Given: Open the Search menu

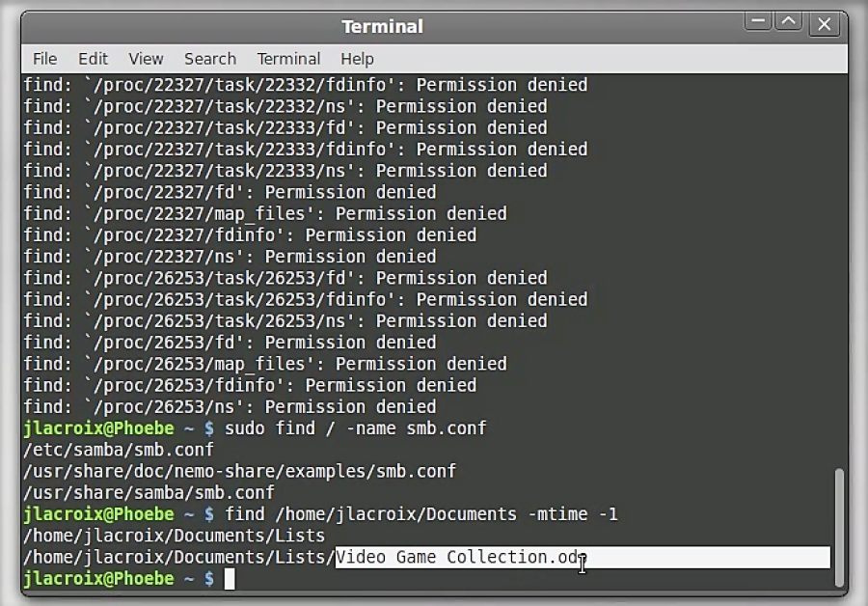Looking at the screenshot, I should pyautogui.click(x=210, y=59).
